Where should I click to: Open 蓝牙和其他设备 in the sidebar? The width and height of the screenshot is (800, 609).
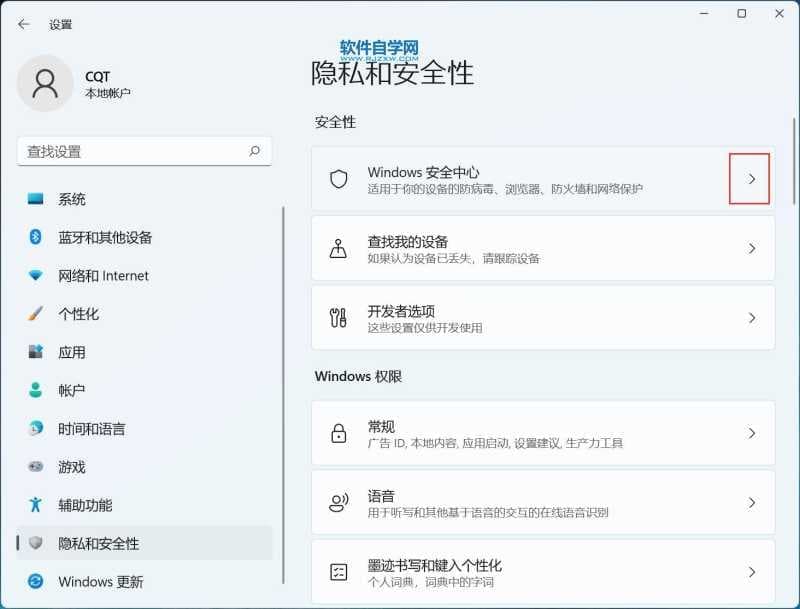[105, 237]
